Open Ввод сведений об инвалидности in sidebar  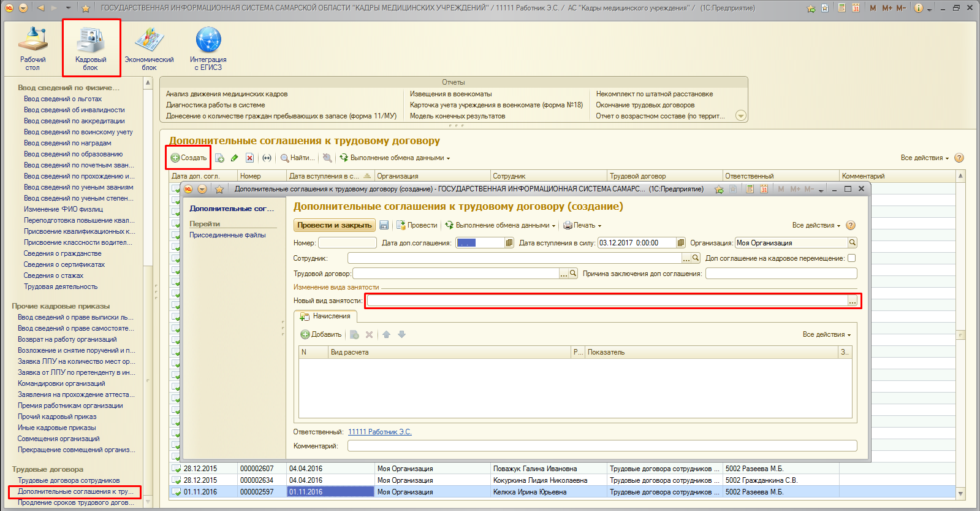[x=74, y=110]
